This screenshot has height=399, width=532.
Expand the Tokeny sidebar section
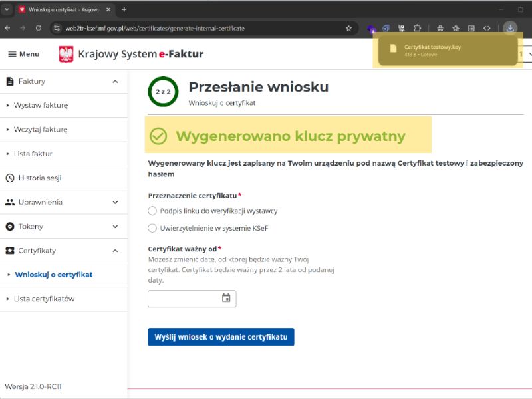[x=115, y=227]
